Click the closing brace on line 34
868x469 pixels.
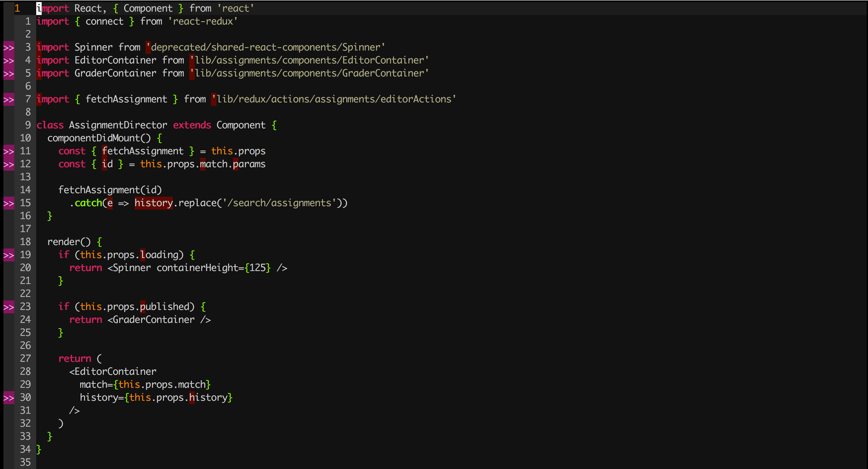click(x=39, y=450)
